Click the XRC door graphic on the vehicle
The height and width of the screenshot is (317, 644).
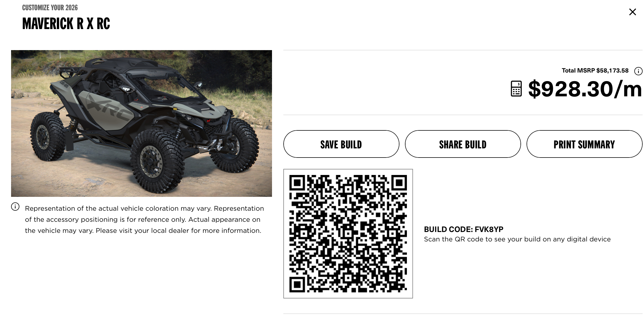click(111, 109)
